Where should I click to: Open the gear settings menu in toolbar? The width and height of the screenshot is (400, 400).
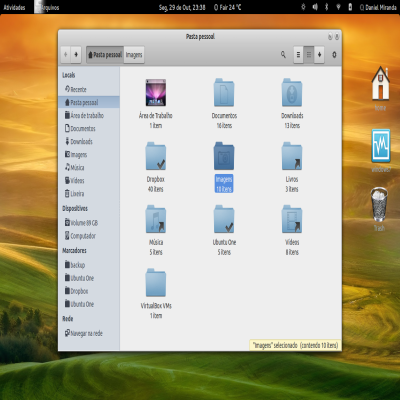(x=334, y=55)
